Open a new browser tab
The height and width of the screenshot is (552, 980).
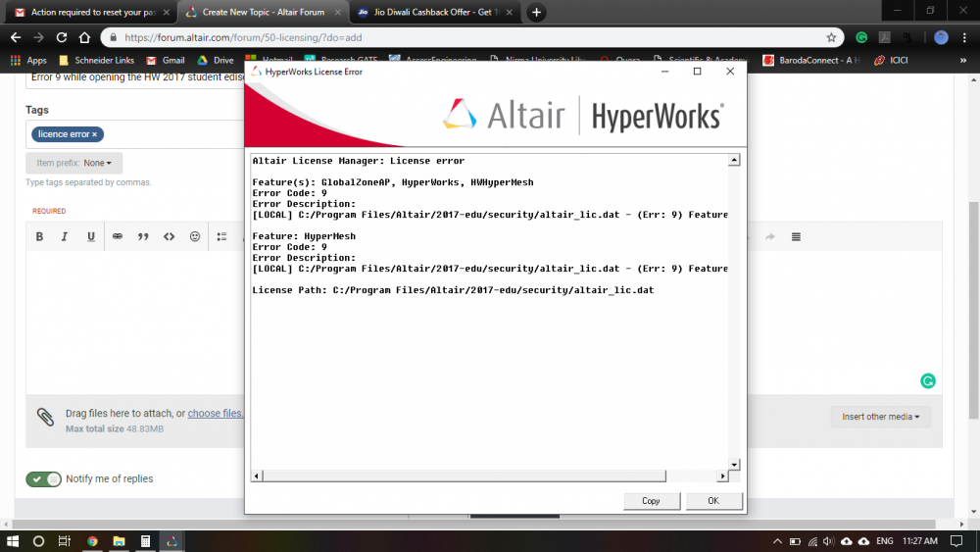[x=536, y=13]
